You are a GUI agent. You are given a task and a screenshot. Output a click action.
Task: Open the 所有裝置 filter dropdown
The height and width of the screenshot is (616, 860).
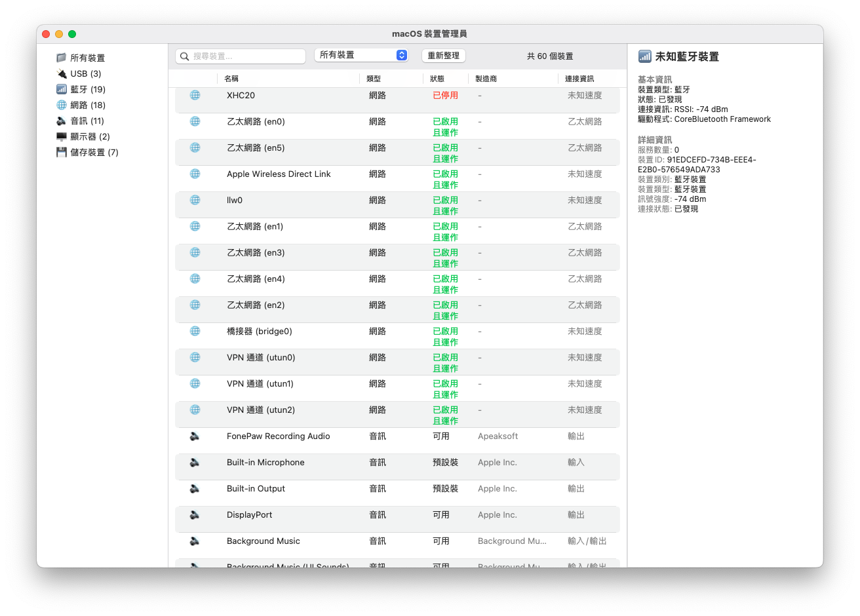(361, 56)
